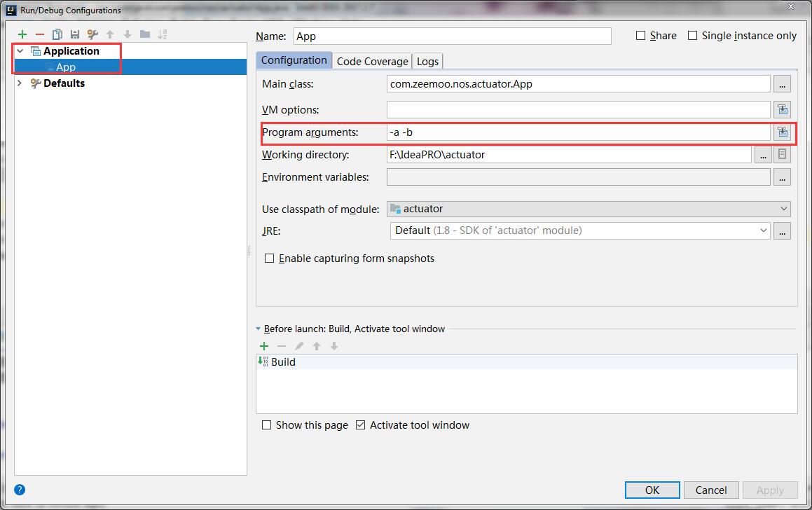Open the Edit Defaults wrench icon in toolbar
Screen dimensions: 812x510
click(92, 35)
